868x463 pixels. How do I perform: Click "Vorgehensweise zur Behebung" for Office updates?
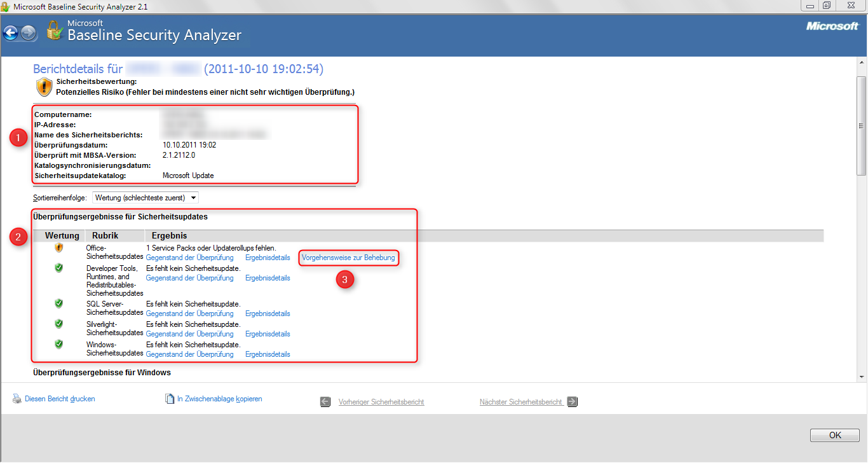(x=348, y=258)
